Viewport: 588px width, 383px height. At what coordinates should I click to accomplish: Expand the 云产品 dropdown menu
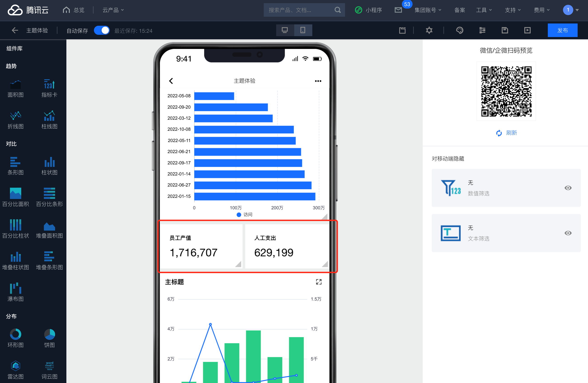click(x=113, y=10)
